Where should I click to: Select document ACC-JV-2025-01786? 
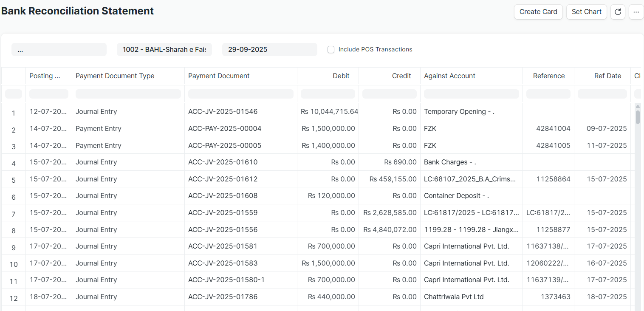[x=223, y=297]
